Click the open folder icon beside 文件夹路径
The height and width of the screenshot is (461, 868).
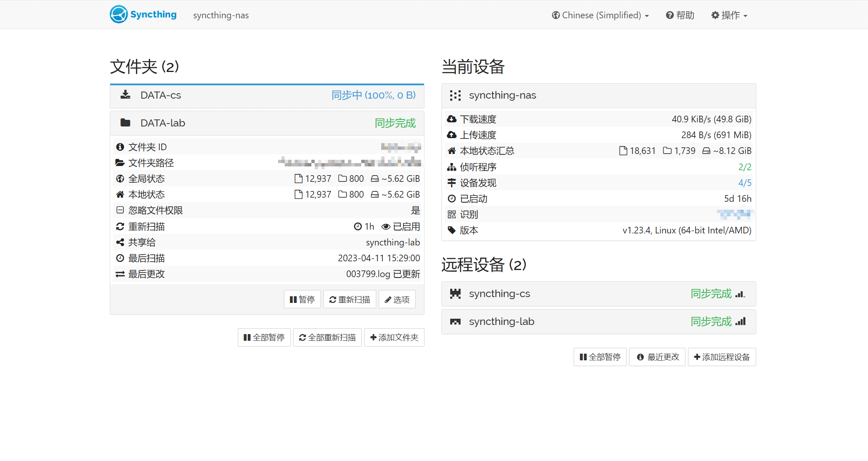[x=120, y=163]
